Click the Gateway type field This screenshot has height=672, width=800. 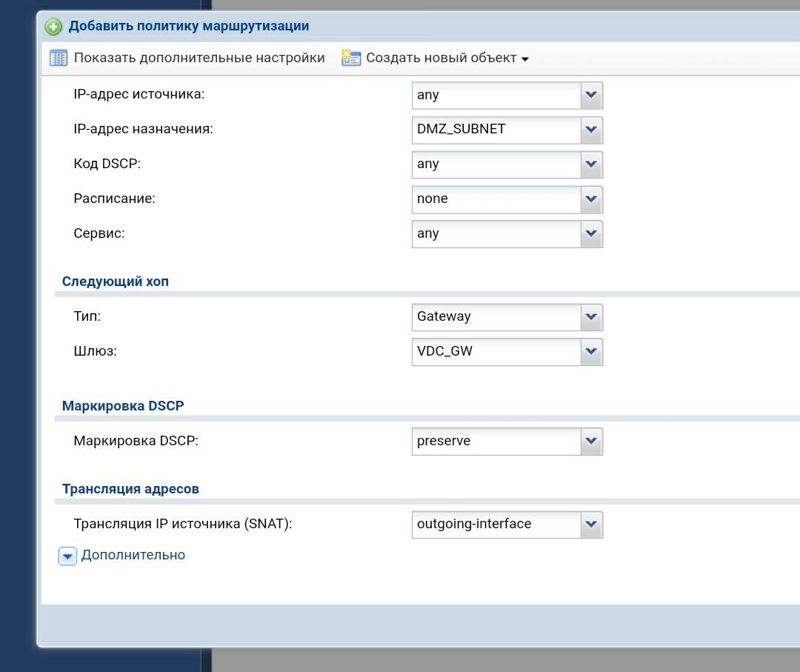pos(496,317)
